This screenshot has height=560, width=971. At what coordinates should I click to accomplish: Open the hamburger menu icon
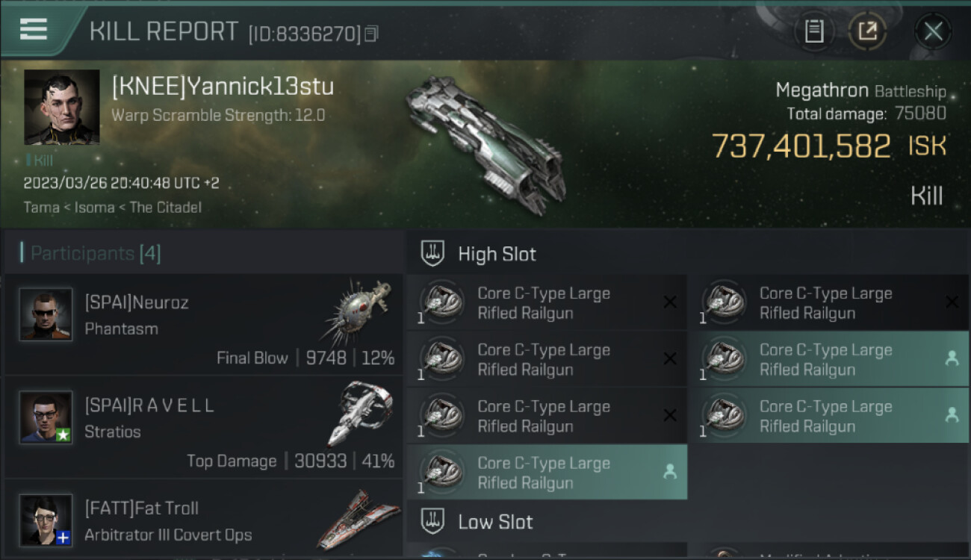(x=34, y=29)
